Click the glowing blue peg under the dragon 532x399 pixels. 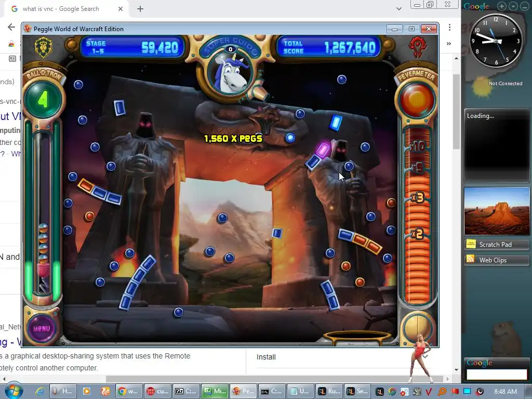(x=290, y=138)
